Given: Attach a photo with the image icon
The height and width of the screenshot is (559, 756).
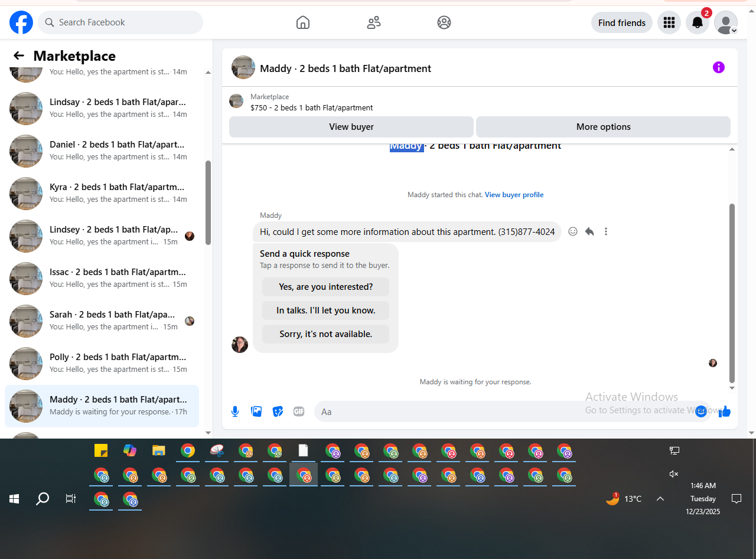Looking at the screenshot, I should (256, 411).
